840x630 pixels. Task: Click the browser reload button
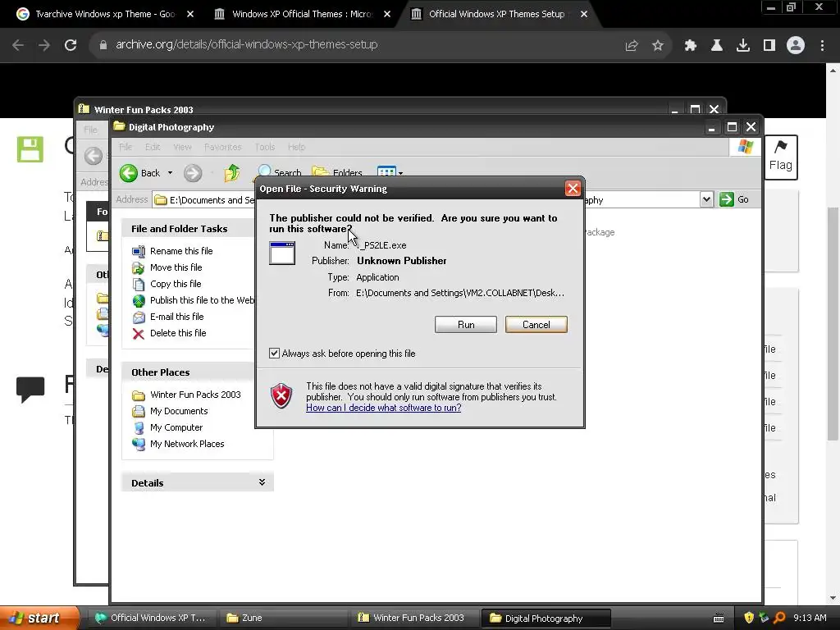click(x=71, y=45)
